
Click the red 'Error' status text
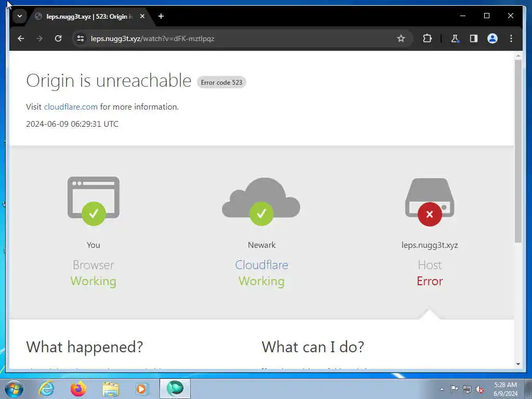click(430, 281)
